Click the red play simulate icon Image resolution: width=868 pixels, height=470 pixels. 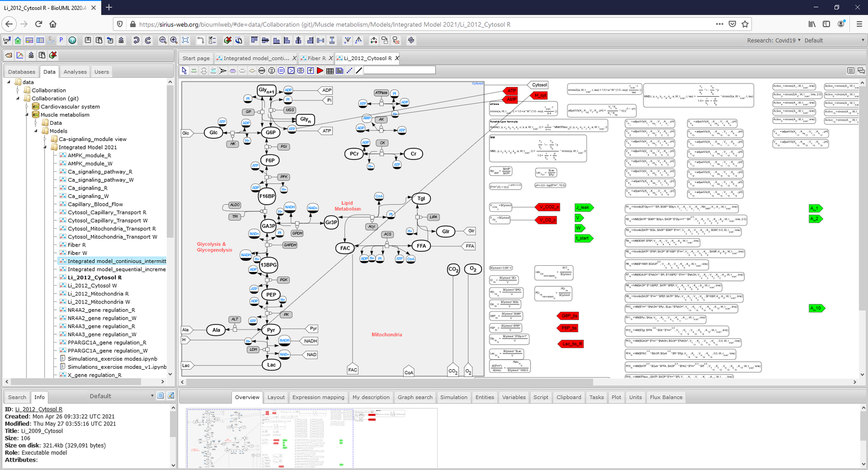pyautogui.click(x=320, y=70)
